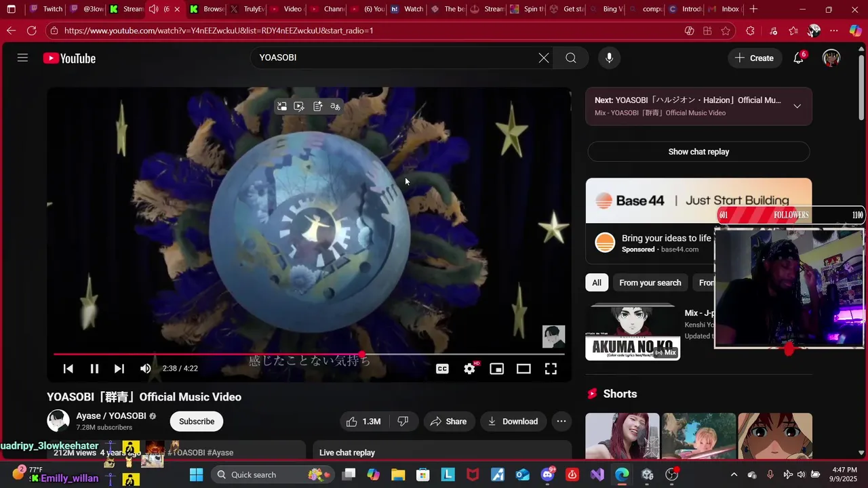This screenshot has height=488, width=868.
Task: Open the clock showing 4:47 PM
Action: point(844,474)
